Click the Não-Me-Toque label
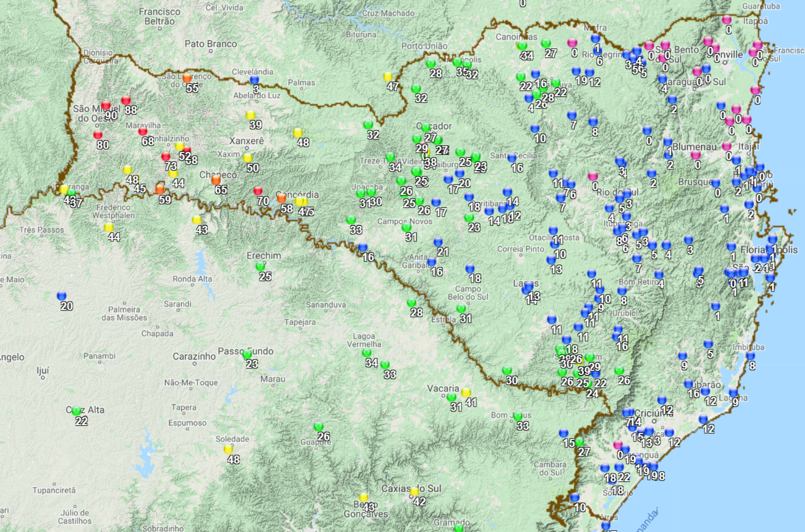Viewport: 805px width, 532px height. tap(191, 383)
